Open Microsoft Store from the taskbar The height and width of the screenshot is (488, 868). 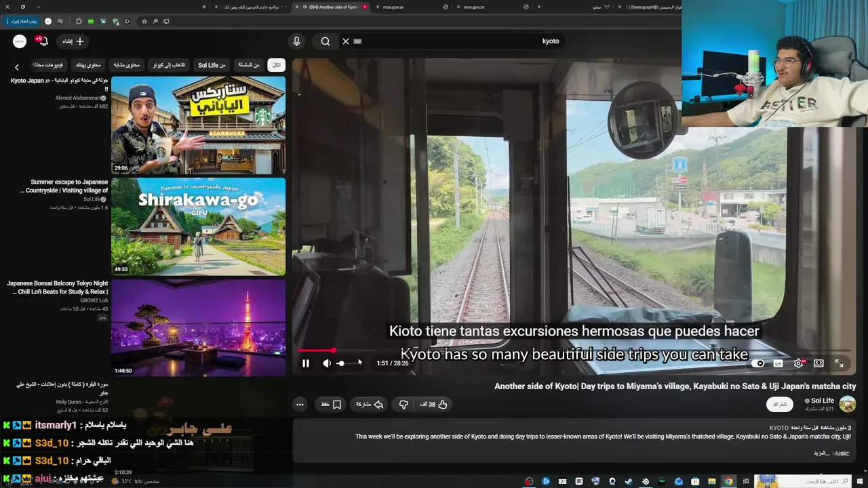pyautogui.click(x=694, y=482)
